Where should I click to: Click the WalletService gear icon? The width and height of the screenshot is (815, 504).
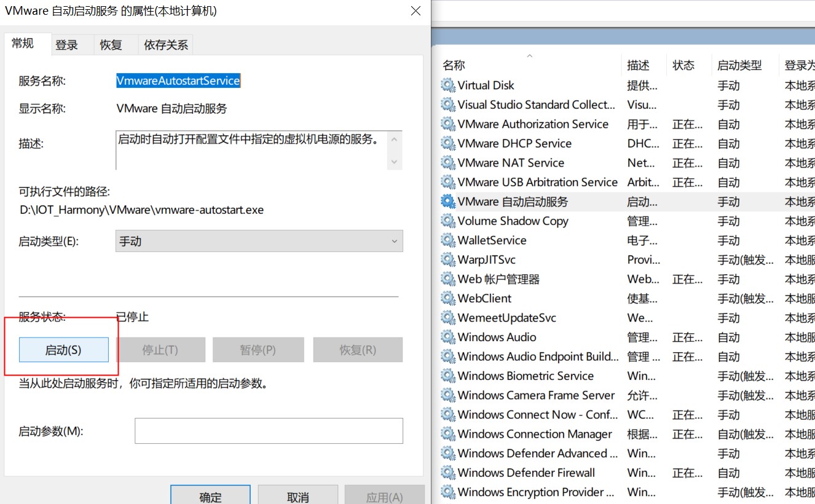(448, 240)
